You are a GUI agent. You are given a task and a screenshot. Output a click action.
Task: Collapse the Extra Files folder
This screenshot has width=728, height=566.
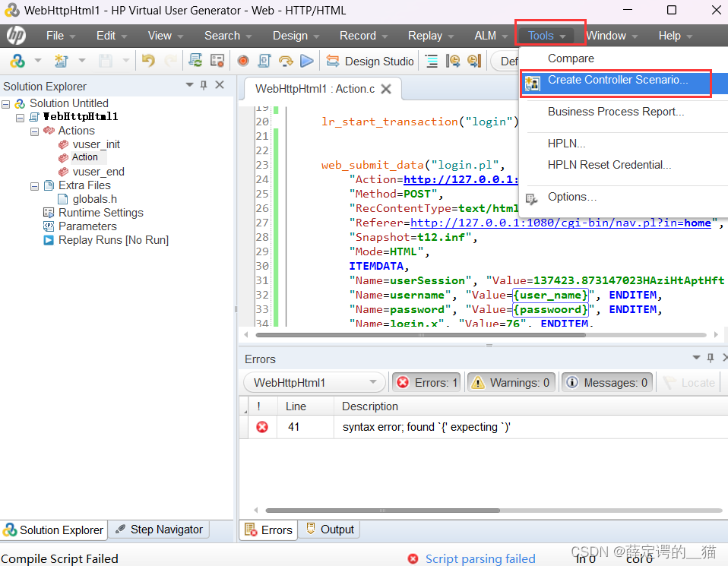pyautogui.click(x=34, y=186)
